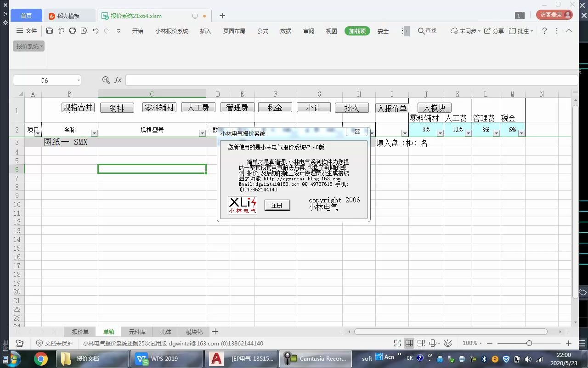Click the formula bar input field
The width and height of the screenshot is (588, 368).
(x=351, y=80)
